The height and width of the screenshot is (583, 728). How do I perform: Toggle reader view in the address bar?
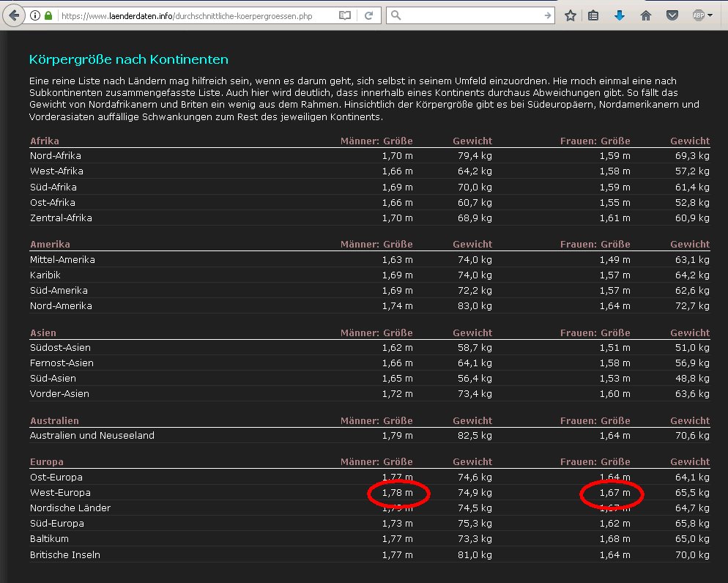pyautogui.click(x=345, y=15)
